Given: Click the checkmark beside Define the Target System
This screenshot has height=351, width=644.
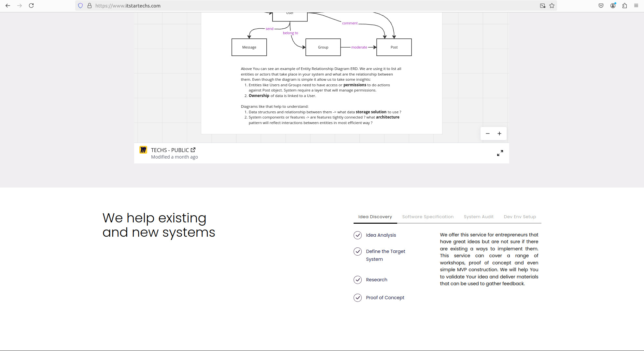Looking at the screenshot, I should coord(357,252).
